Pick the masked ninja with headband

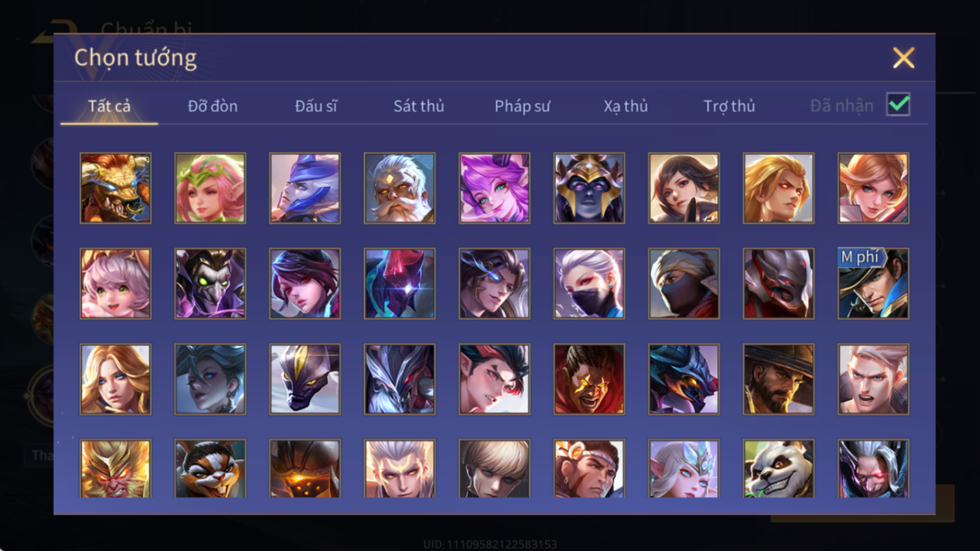(684, 284)
